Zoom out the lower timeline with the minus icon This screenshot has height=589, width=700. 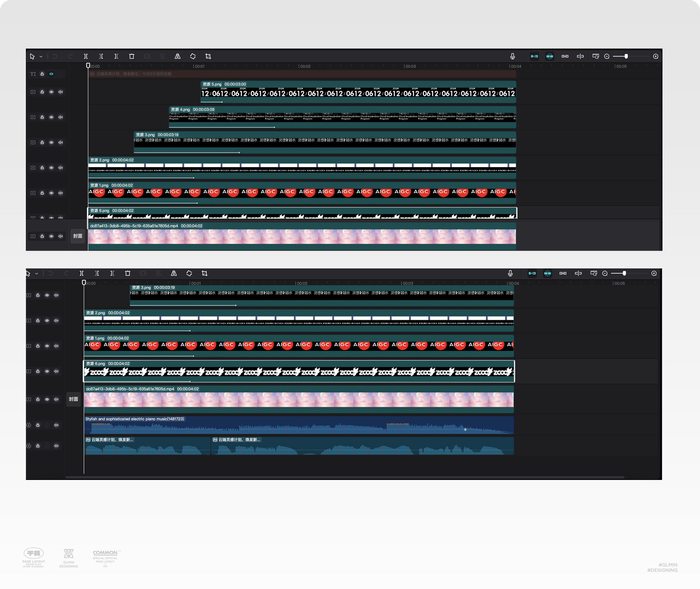(x=605, y=274)
